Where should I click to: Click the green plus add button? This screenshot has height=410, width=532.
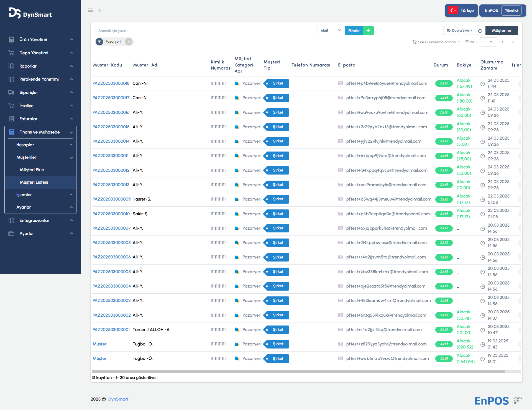click(368, 30)
